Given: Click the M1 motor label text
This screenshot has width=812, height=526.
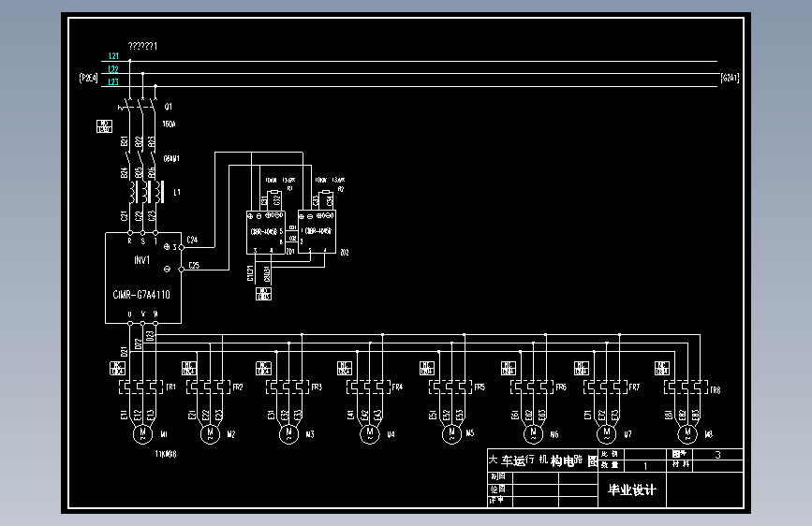Looking at the screenshot, I should click(164, 434).
